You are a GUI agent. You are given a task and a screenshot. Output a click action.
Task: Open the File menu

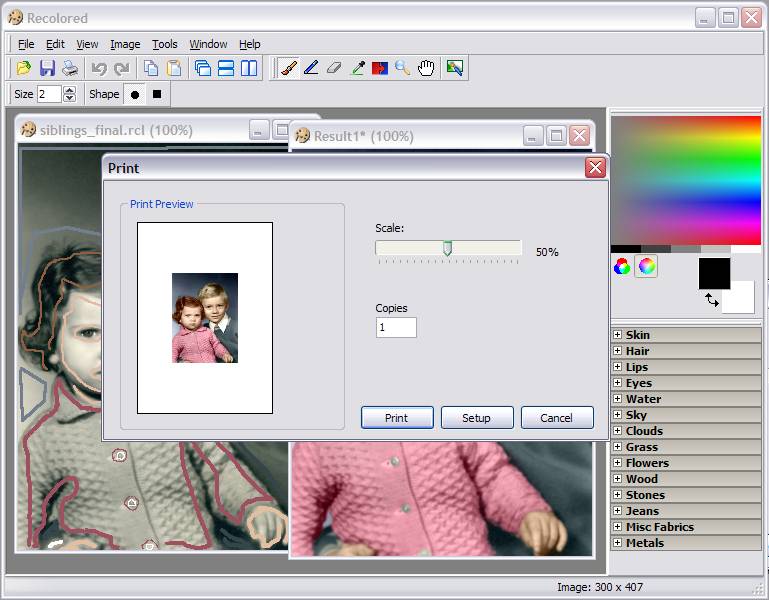pyautogui.click(x=26, y=44)
